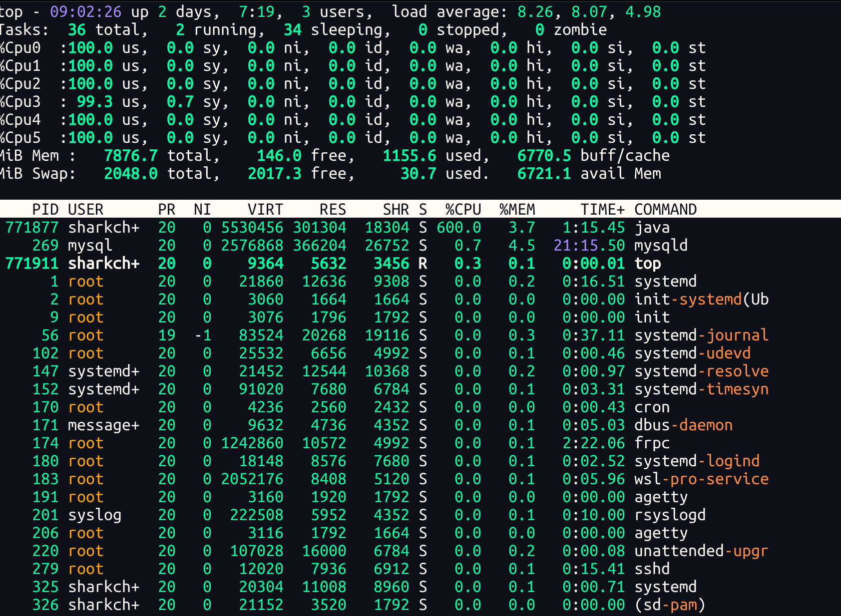Viewport: 841px width, 616px height.
Task: Click the PID column header
Action: click(45, 209)
